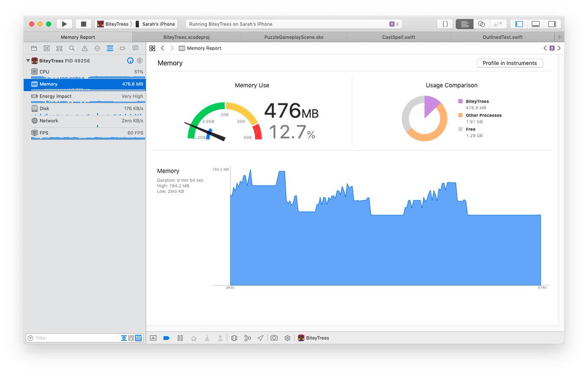
Task: Select the CPU gauge row
Action: 85,72
